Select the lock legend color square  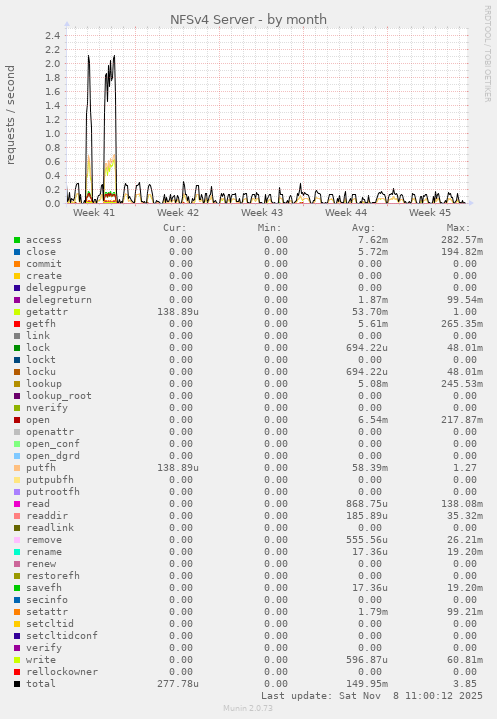[x=17, y=348]
